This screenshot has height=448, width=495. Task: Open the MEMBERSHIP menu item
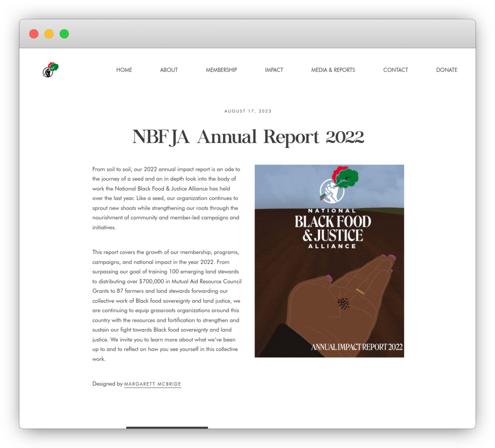coord(221,70)
